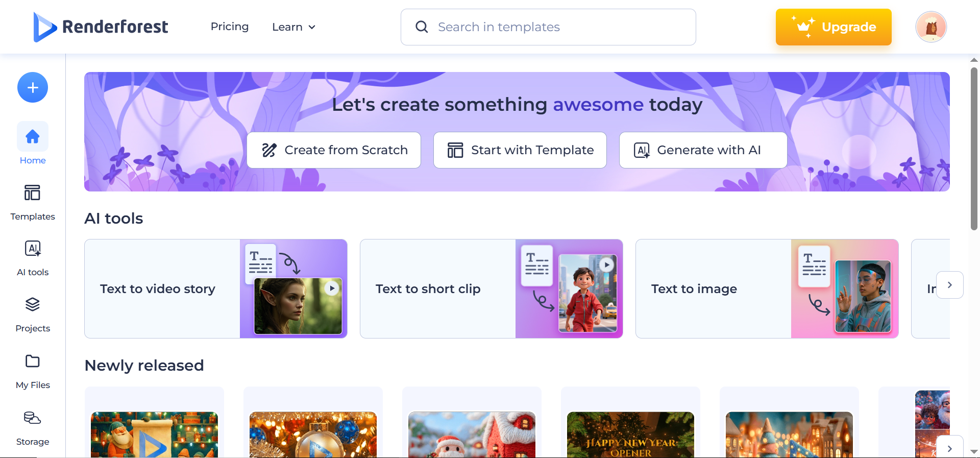980x458 pixels.
Task: Open the AI tools sidebar icon
Action: coord(33,249)
